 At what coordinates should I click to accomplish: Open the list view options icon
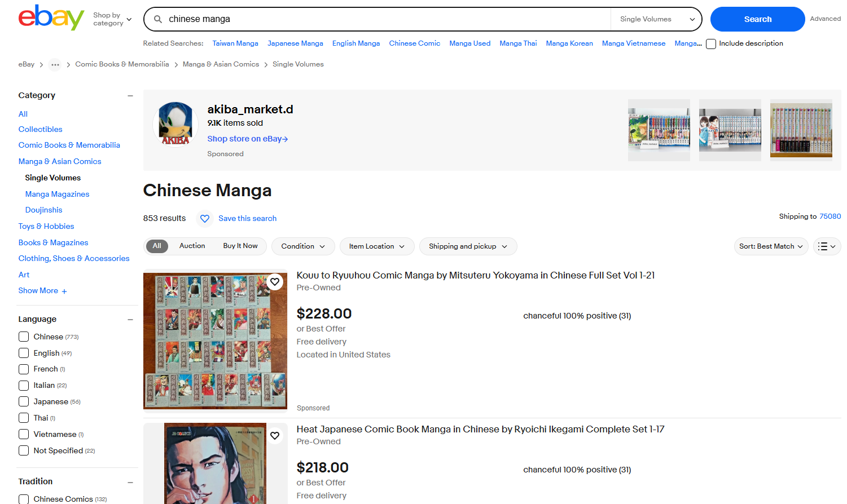[x=827, y=246]
